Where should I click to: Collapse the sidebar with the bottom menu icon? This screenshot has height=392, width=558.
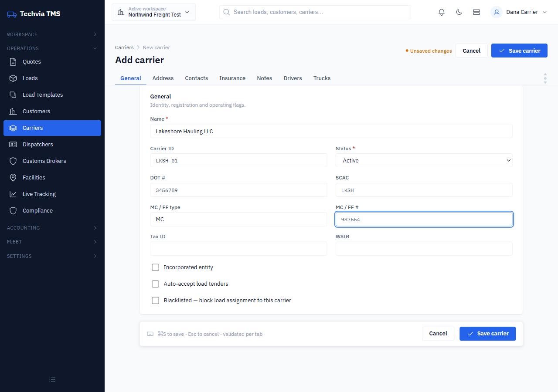[x=52, y=380]
